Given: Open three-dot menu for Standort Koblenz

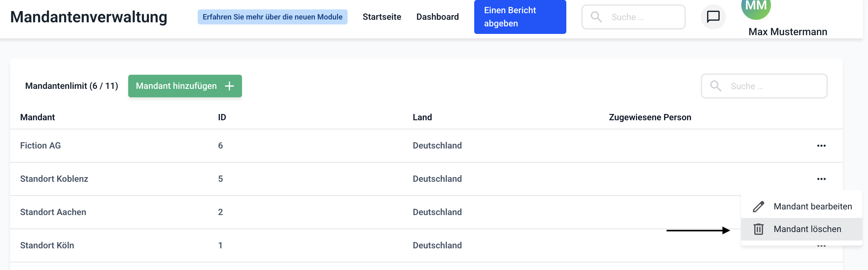Looking at the screenshot, I should tap(821, 179).
